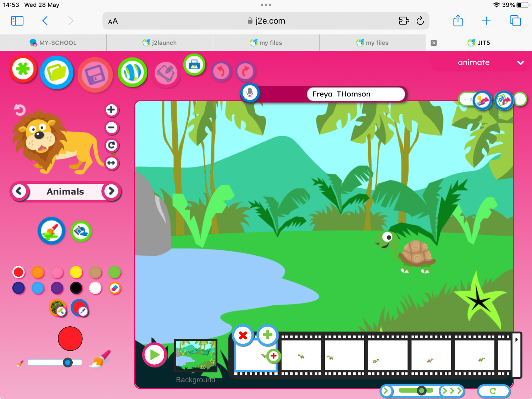Reload the page in Safari
Image resolution: width=532 pixels, height=399 pixels.
click(x=420, y=21)
